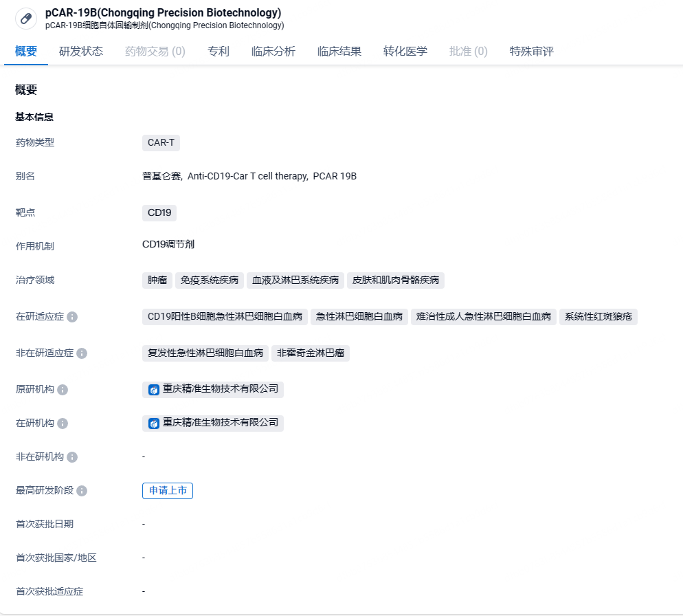Click the 申请上市 phase badge
The height and width of the screenshot is (616, 683).
click(168, 491)
